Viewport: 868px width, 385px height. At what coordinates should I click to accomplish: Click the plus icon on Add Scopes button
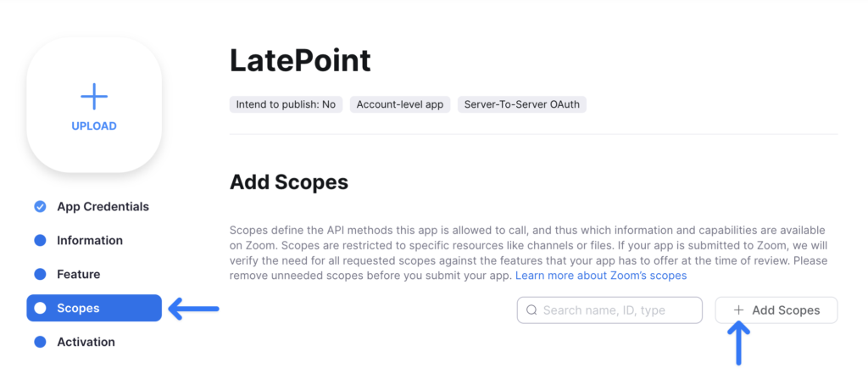click(738, 310)
